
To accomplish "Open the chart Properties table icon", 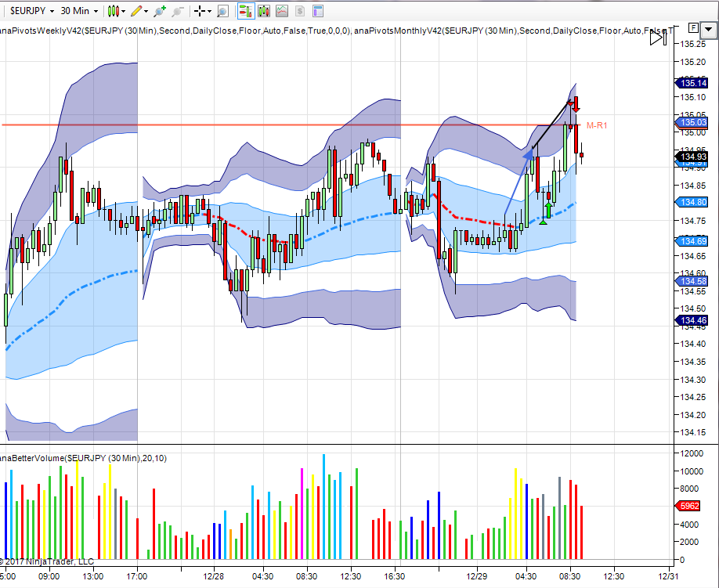I will (x=318, y=11).
